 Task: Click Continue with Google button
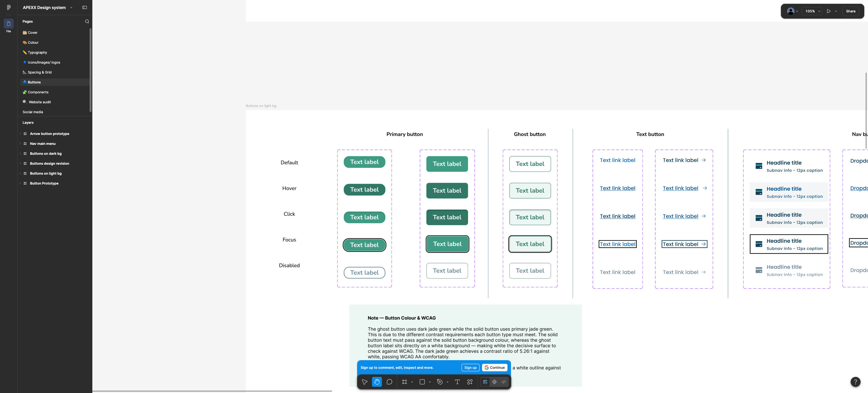click(x=494, y=368)
